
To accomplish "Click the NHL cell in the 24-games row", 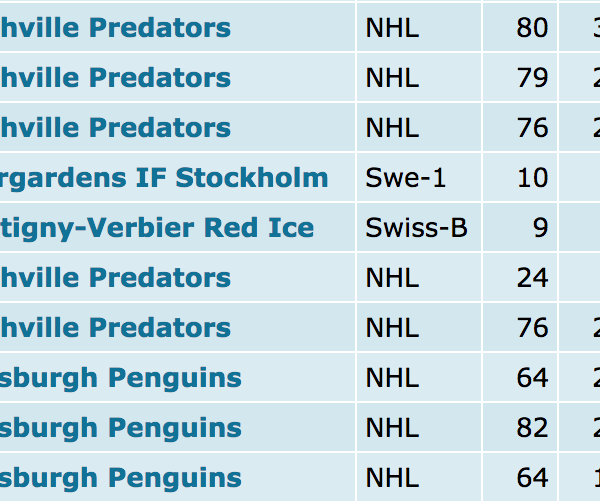I will pos(392,278).
